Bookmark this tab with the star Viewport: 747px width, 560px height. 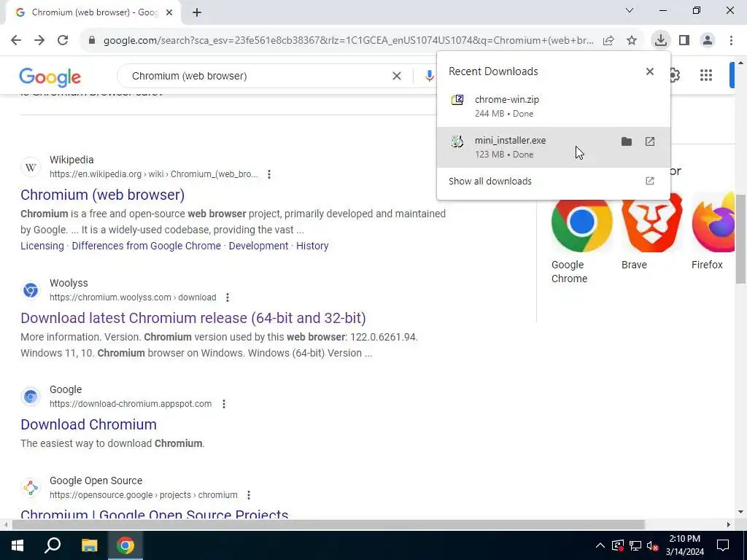pyautogui.click(x=632, y=41)
